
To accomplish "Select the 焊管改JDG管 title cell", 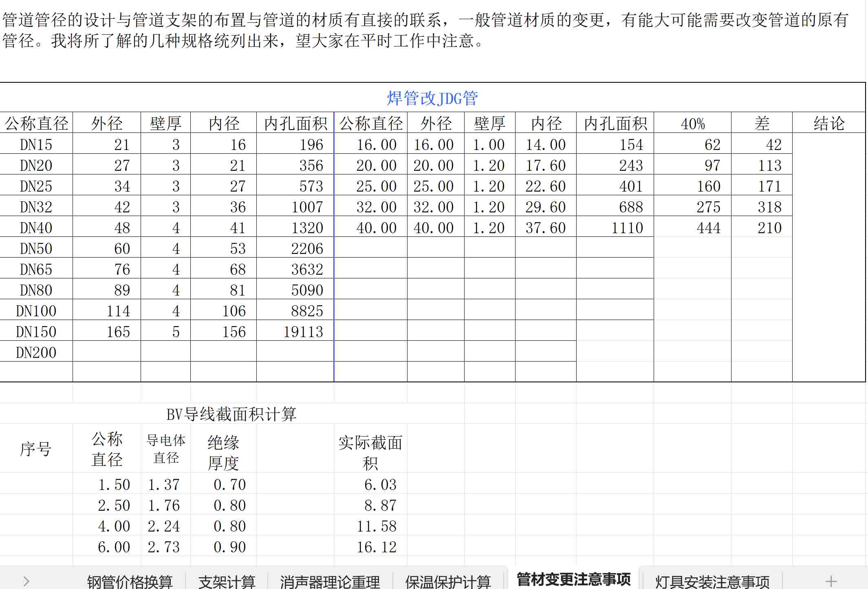I will (432, 98).
